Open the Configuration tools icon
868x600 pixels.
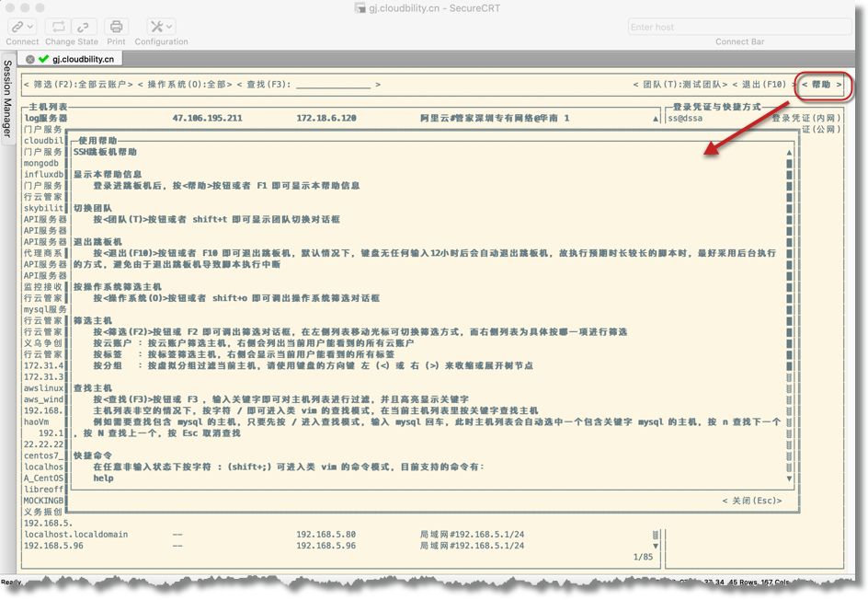click(x=155, y=27)
